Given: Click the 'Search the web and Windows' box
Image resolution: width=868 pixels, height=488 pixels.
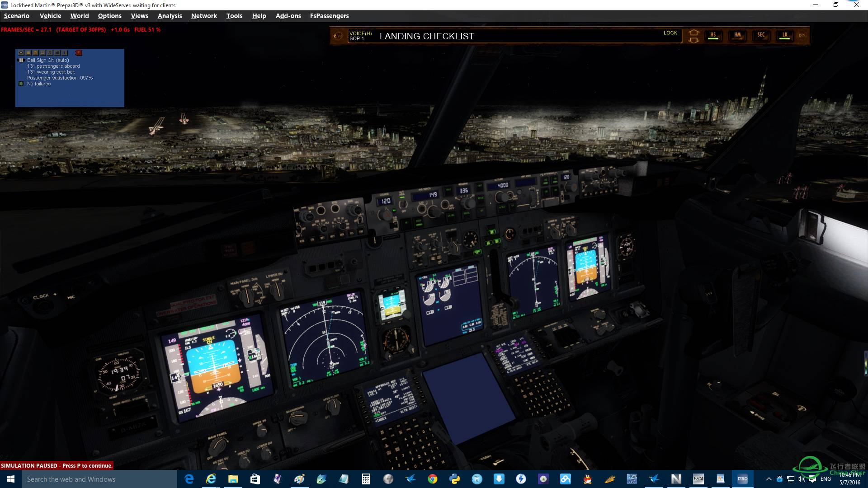Looking at the screenshot, I should tap(99, 479).
